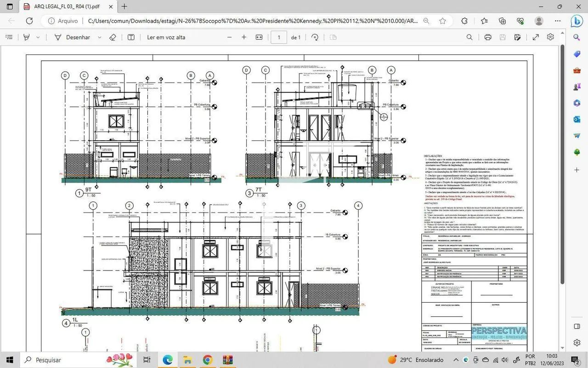Open the PDF table of contents panel

coord(9,37)
